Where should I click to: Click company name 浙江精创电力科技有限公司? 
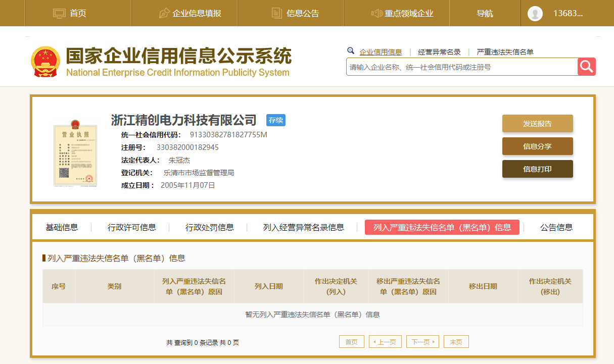184,120
